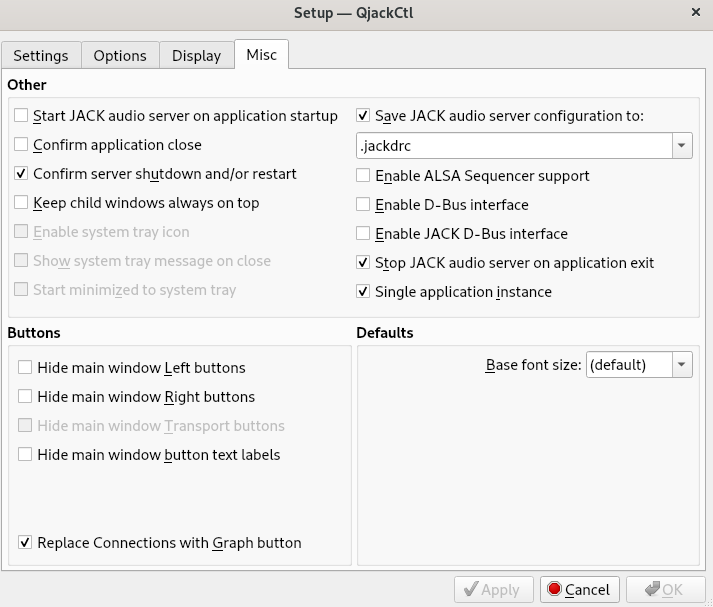This screenshot has width=713, height=607.
Task: Toggle Hide main window button text labels
Action: (x=25, y=455)
